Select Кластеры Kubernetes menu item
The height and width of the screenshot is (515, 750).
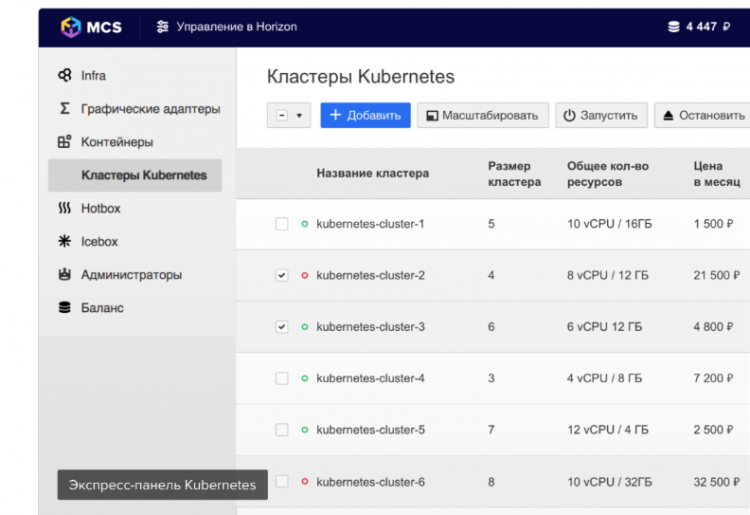click(x=135, y=175)
